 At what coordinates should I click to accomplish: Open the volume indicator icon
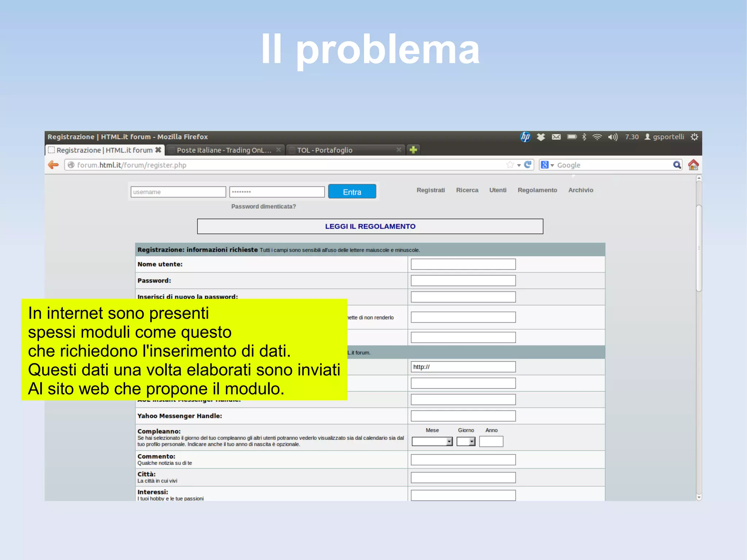click(612, 137)
